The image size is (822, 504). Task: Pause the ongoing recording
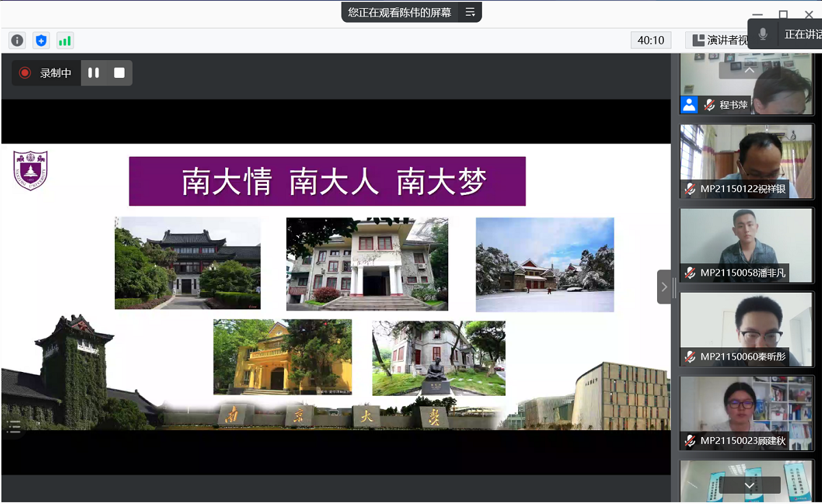coord(94,73)
